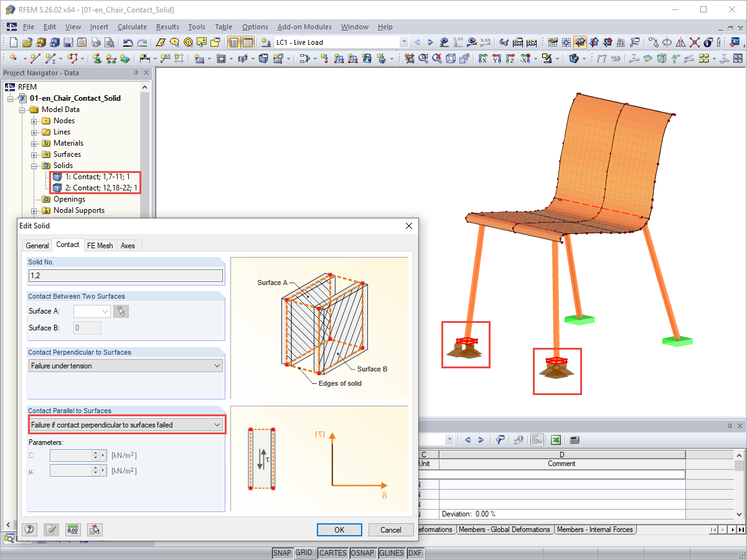Click the new solid cube icon
Image resolution: width=747 pixels, height=560 pixels.
tap(263, 58)
